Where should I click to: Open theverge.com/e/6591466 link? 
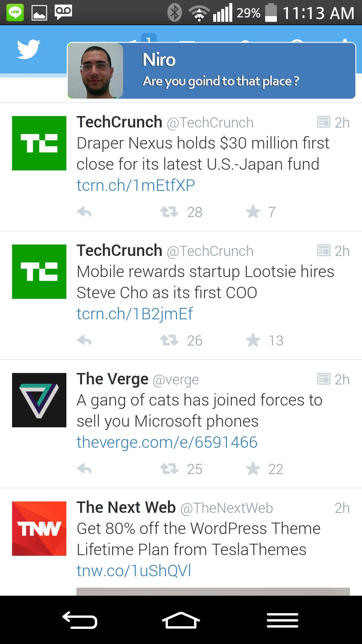167,442
